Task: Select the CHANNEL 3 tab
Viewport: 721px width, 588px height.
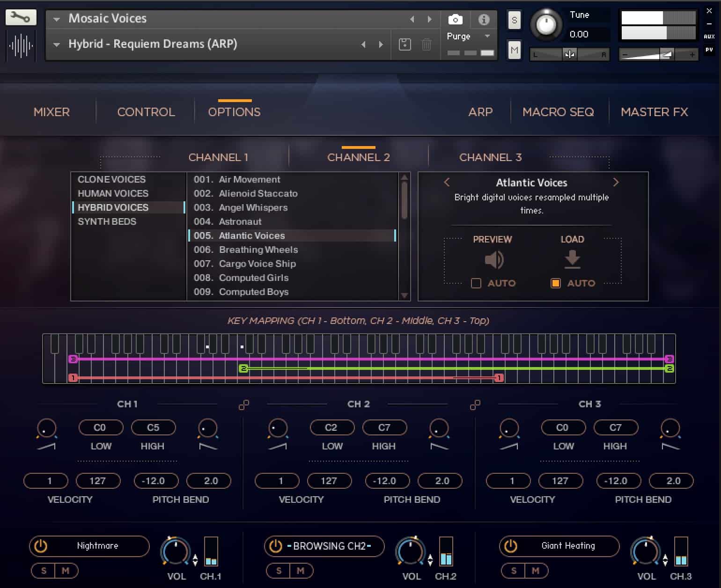Action: 490,157
